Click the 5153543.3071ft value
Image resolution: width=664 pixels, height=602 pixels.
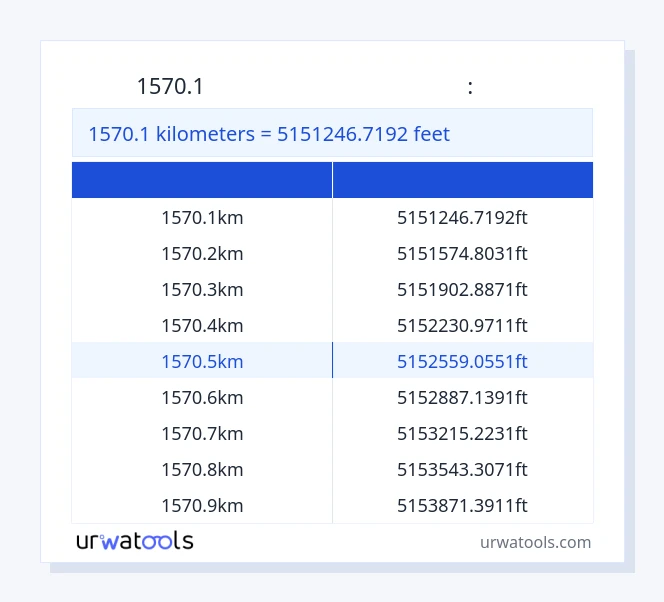click(x=462, y=469)
